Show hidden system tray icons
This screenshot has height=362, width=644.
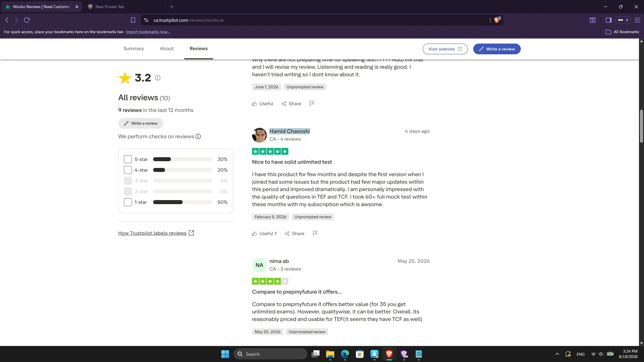click(557, 354)
